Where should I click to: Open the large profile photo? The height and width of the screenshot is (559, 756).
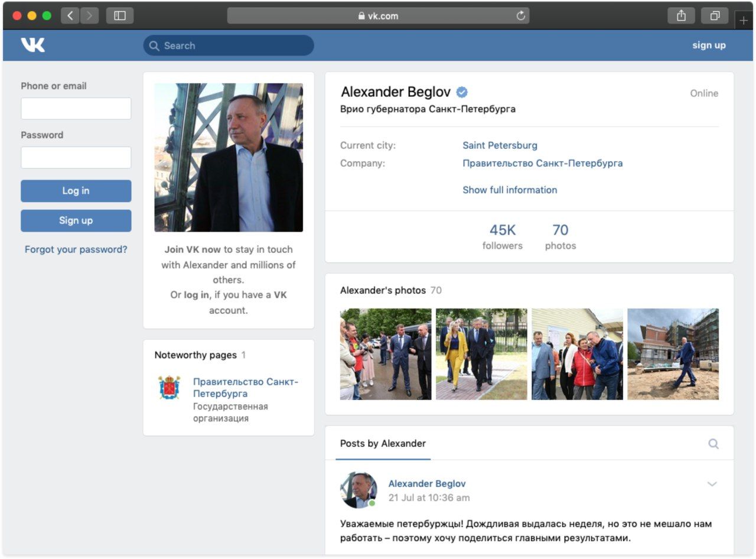(229, 157)
